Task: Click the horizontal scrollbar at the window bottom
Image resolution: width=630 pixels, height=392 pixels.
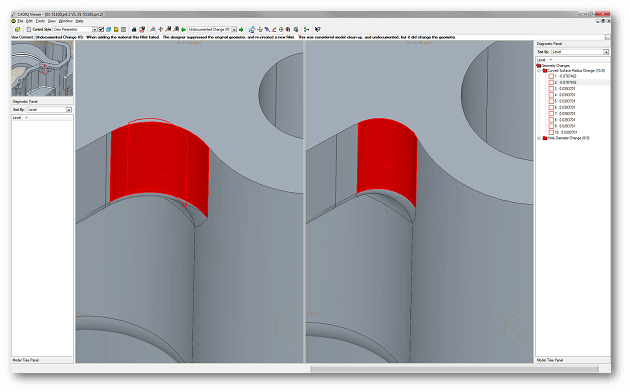Action: (x=454, y=369)
